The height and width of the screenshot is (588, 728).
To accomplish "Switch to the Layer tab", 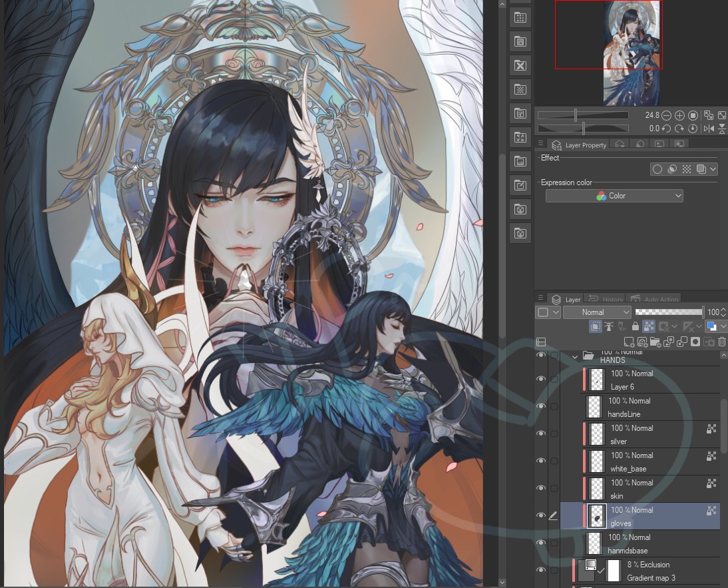I will 566,299.
